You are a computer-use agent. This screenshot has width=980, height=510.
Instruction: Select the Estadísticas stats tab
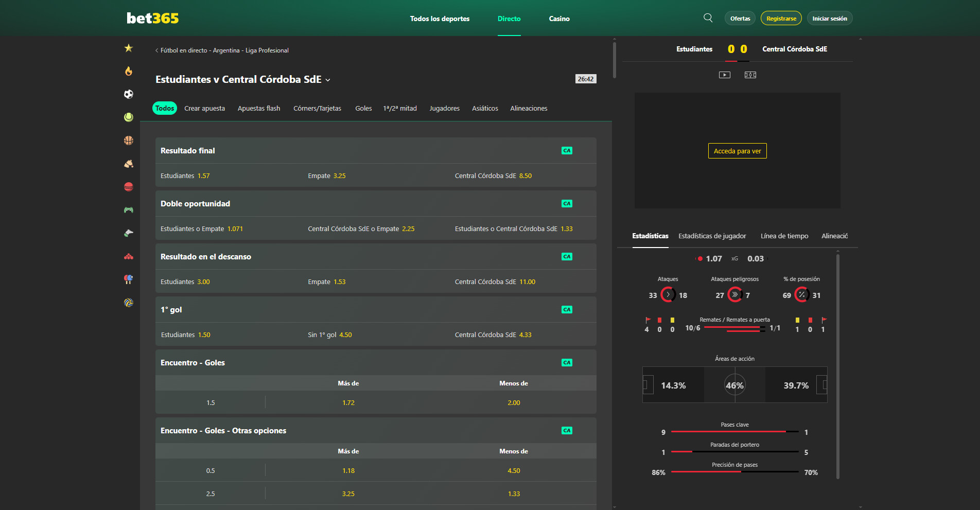coord(651,236)
